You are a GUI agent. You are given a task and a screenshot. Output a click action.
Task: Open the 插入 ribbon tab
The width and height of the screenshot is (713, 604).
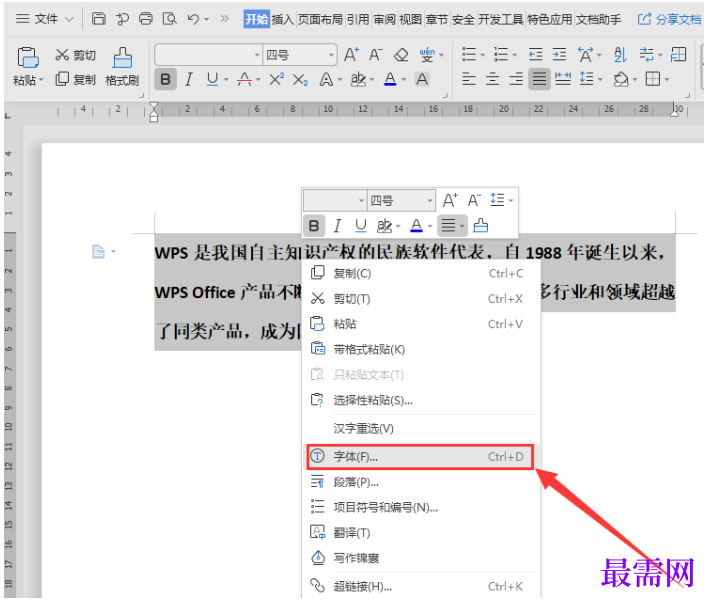(282, 20)
